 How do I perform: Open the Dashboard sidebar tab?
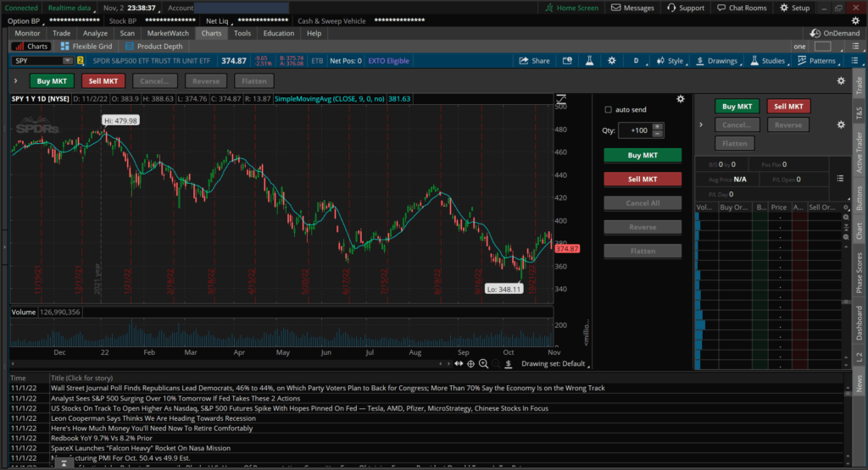pos(860,323)
